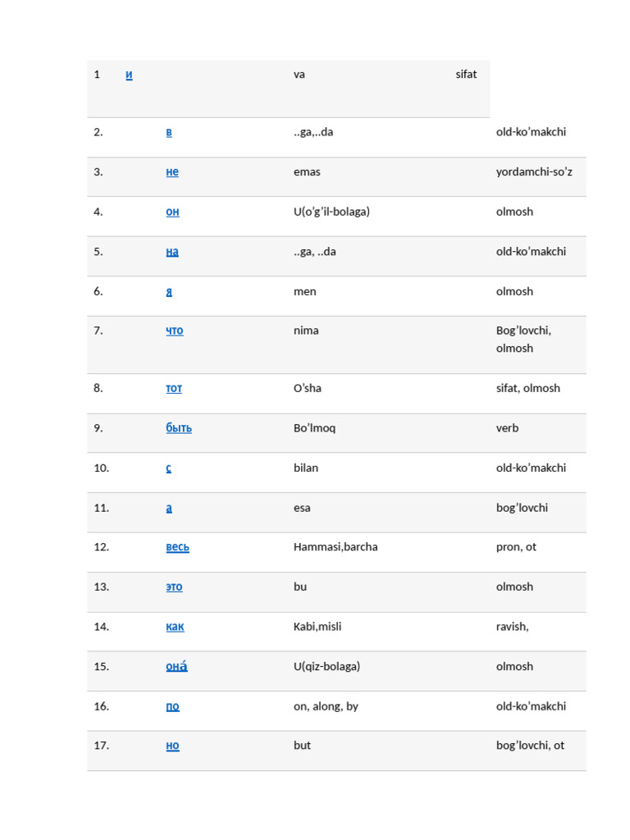This screenshot has width=630, height=840.
Task: Follow the 'не' word link
Action: tap(171, 172)
